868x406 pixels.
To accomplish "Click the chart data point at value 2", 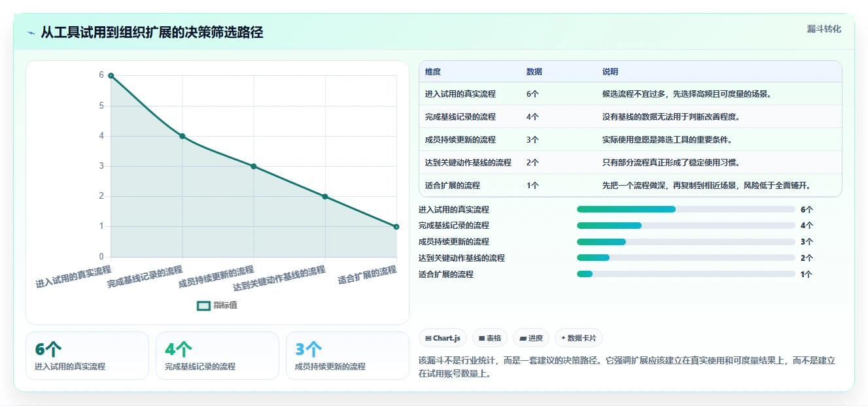I will (325, 196).
